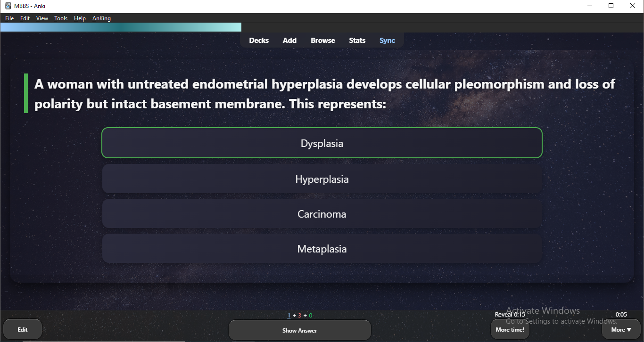This screenshot has height=342, width=644.
Task: Go to the Decks screen
Action: pyautogui.click(x=259, y=41)
